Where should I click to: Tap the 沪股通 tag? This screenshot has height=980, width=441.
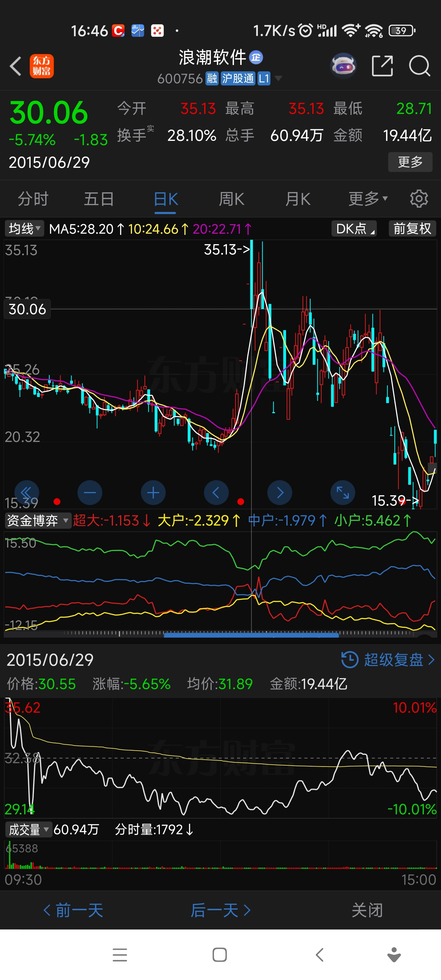point(238,79)
